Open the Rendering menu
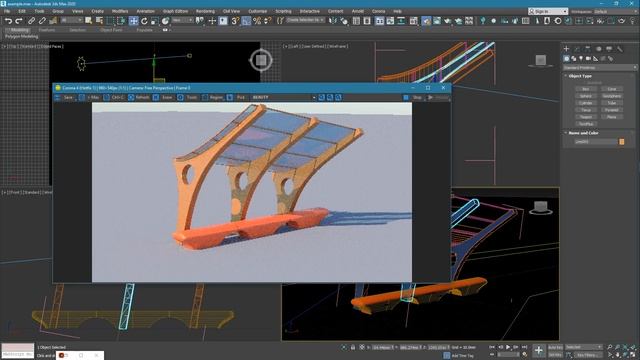 (x=205, y=11)
